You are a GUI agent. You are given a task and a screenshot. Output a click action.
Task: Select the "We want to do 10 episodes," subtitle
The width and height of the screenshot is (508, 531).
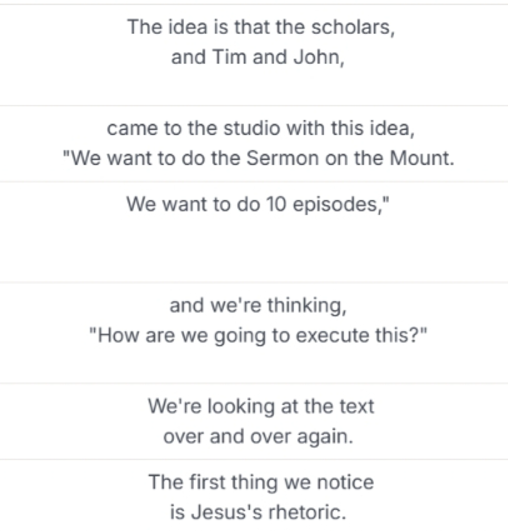point(258,205)
